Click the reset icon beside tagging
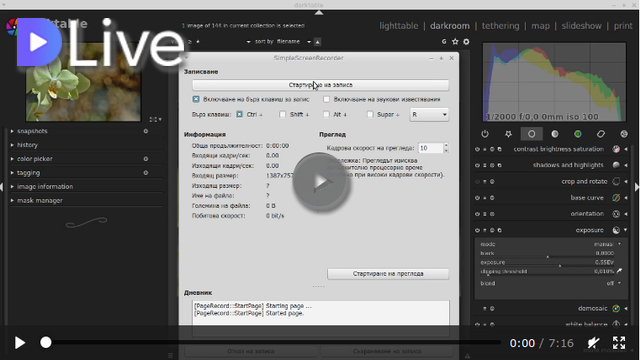Screen dimensions: 640x360 tap(146, 173)
